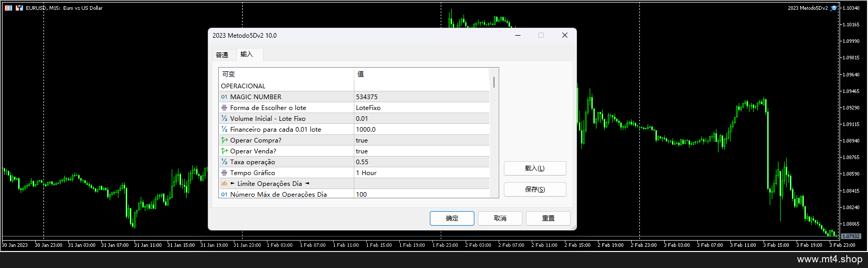
Task: Select the Forma de Escolher o lote label
Action: coord(268,107)
